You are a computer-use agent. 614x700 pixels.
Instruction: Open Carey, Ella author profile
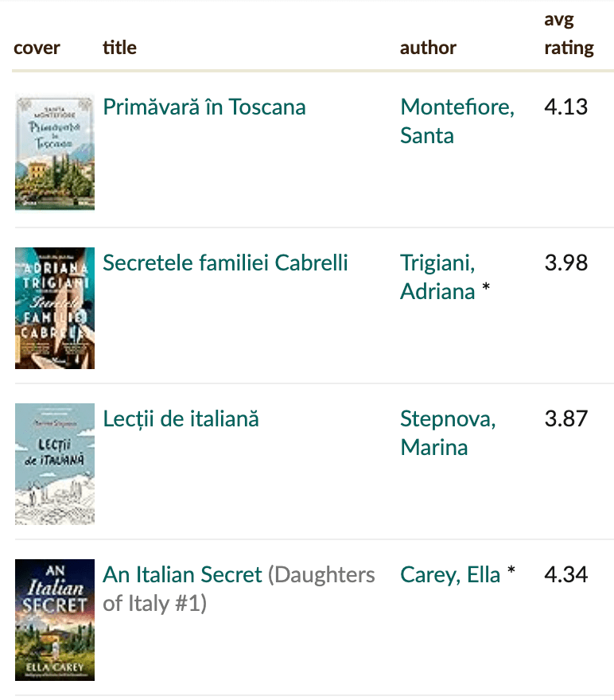click(450, 575)
